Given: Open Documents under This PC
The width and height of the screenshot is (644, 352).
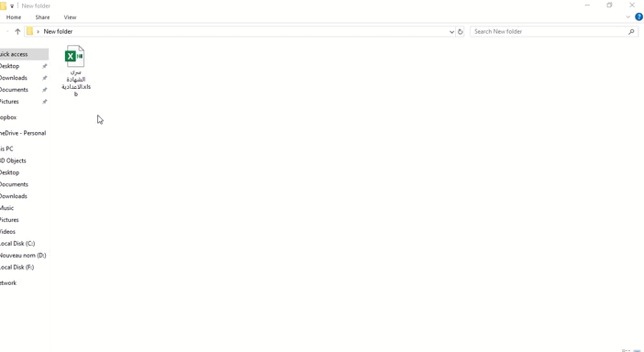Looking at the screenshot, I should point(14,184).
